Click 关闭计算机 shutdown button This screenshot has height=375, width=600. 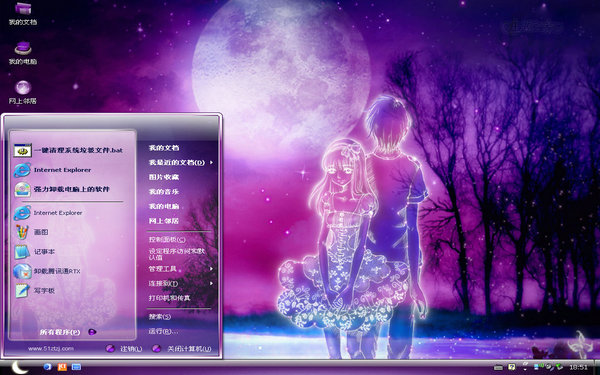pyautogui.click(x=182, y=349)
